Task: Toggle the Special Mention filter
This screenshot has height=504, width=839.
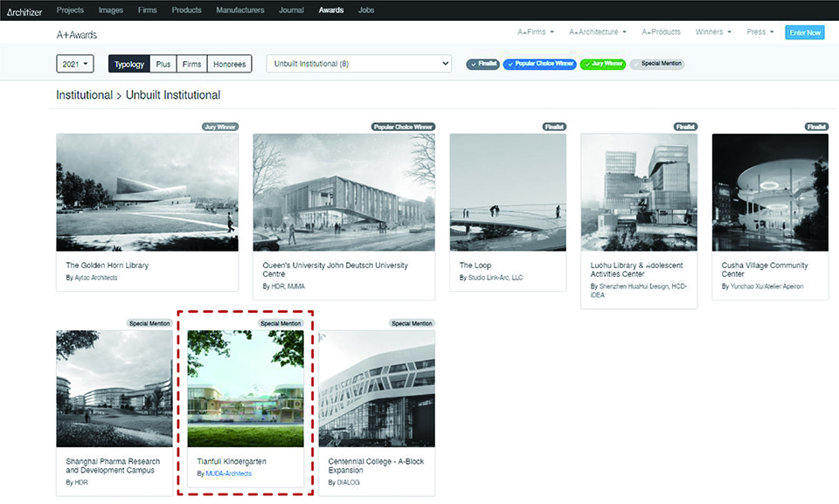Action: tap(656, 65)
